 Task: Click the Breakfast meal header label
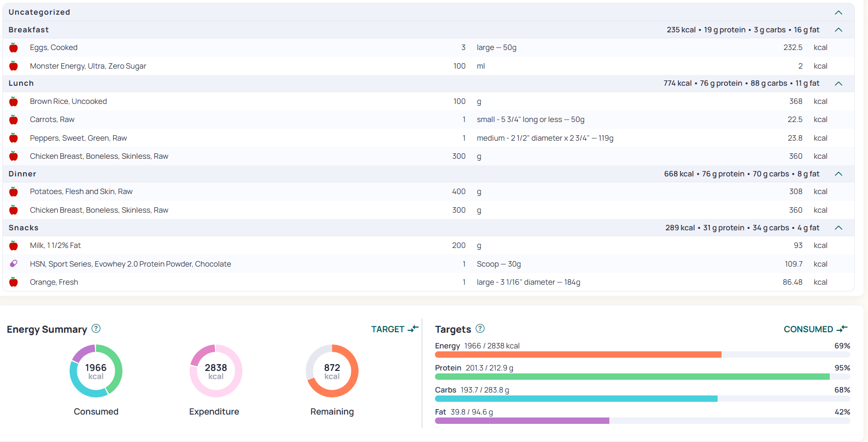[29, 30]
